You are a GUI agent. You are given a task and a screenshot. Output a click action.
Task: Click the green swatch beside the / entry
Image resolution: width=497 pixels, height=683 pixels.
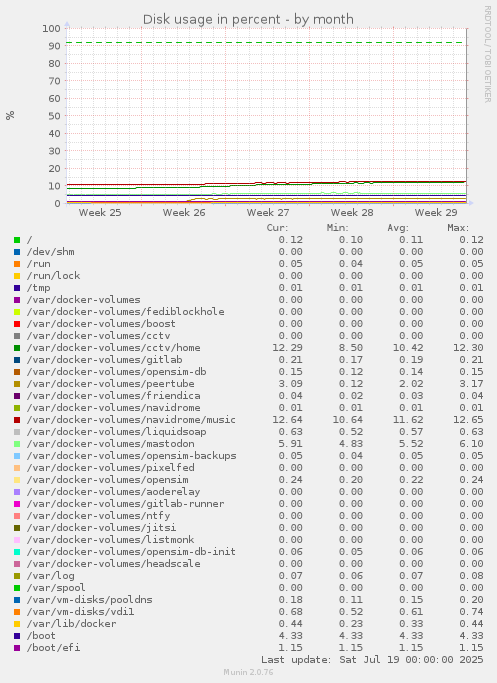(17, 240)
